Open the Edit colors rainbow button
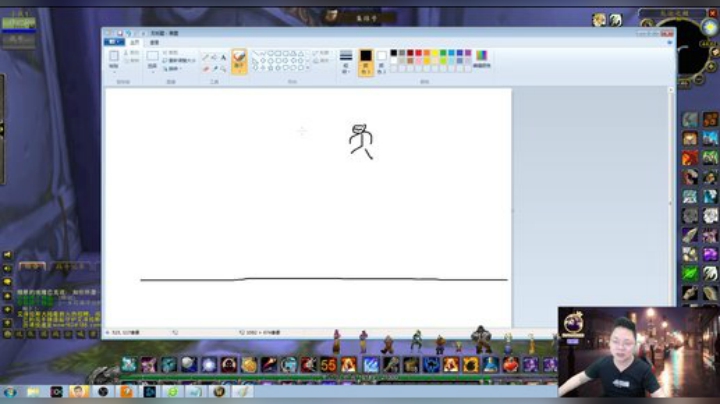This screenshot has width=720, height=404. 481,59
